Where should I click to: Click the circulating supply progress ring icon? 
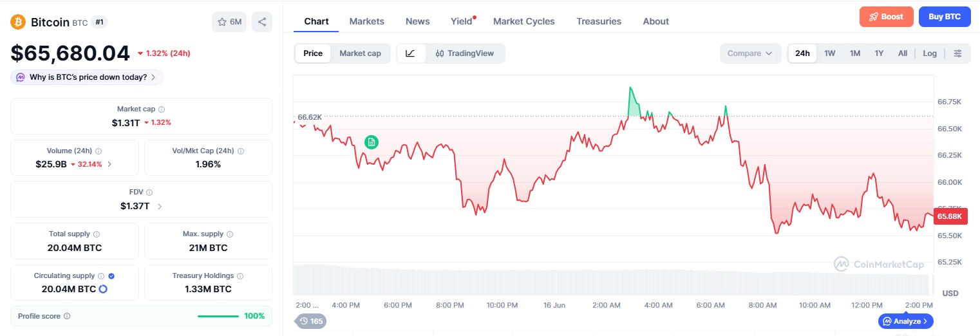102,289
